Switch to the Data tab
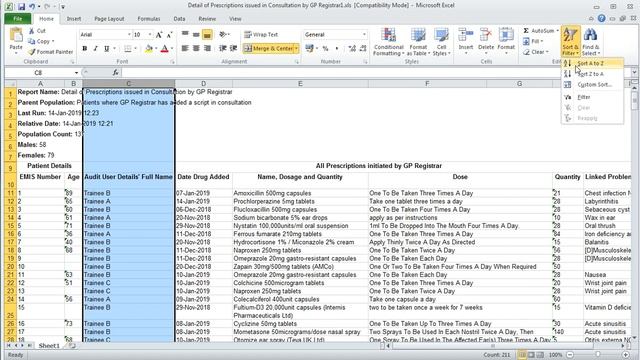The height and width of the screenshot is (360, 640). (179, 19)
